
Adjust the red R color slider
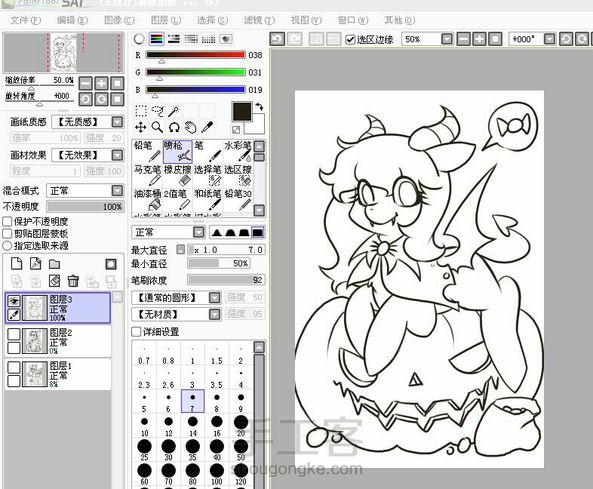tap(196, 55)
